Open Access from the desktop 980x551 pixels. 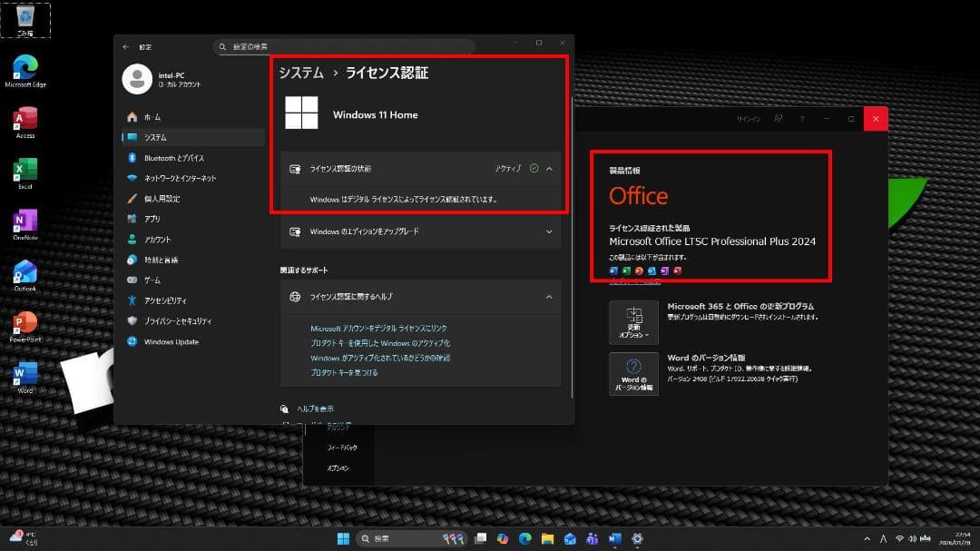24,119
